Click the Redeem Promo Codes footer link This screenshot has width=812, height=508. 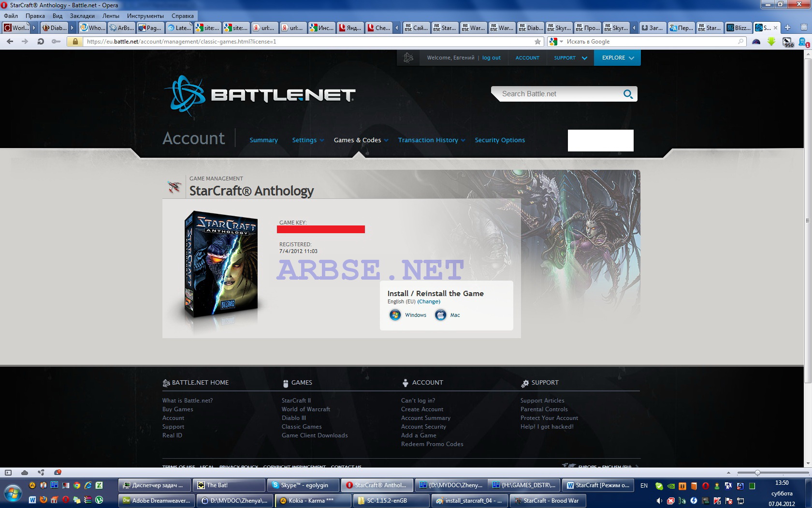[x=432, y=444]
